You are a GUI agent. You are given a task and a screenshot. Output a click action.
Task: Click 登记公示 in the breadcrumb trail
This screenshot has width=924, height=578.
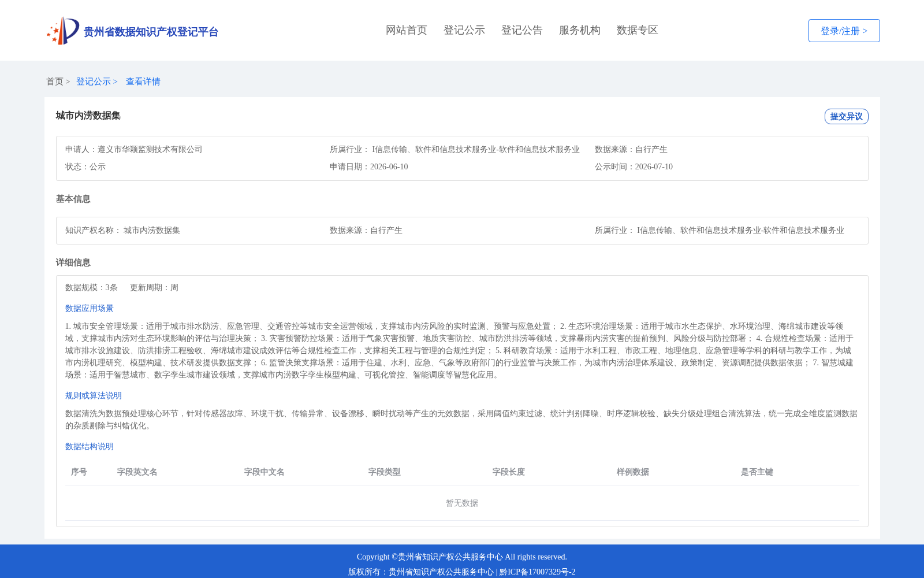click(94, 81)
